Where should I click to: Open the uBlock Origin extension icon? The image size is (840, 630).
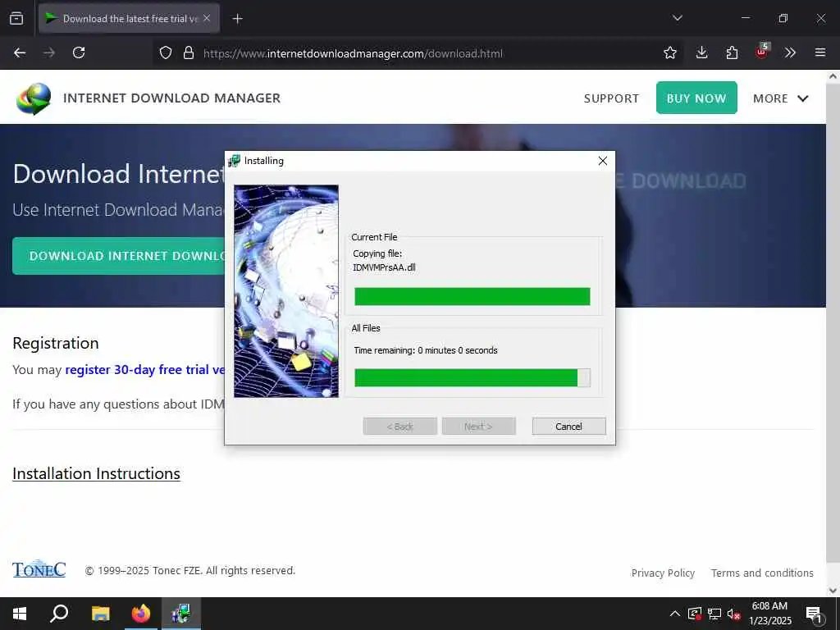coord(762,51)
